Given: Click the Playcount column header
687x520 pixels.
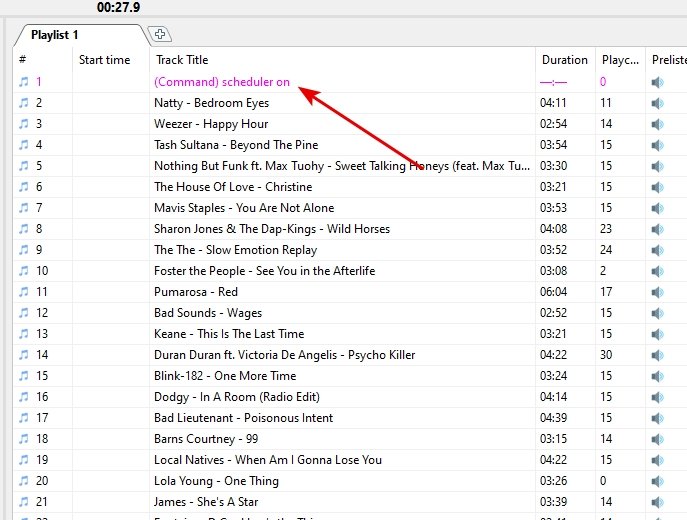Looking at the screenshot, I should (x=619, y=60).
